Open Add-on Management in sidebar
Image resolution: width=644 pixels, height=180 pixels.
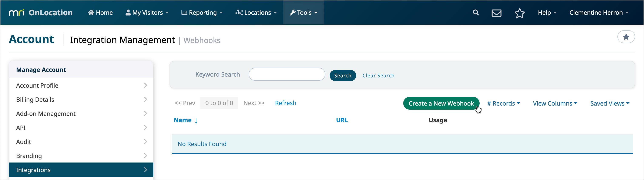[x=81, y=113]
